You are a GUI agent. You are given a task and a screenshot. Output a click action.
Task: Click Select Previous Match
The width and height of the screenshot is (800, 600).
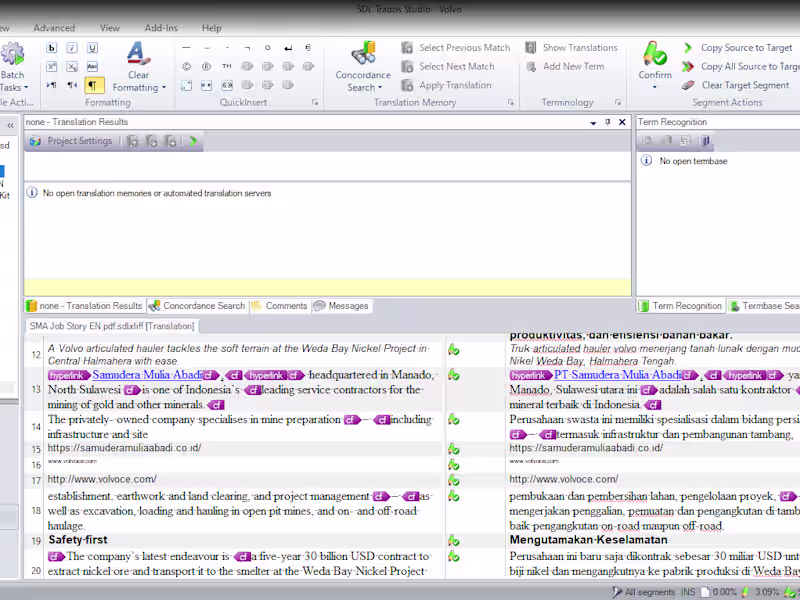(456, 48)
